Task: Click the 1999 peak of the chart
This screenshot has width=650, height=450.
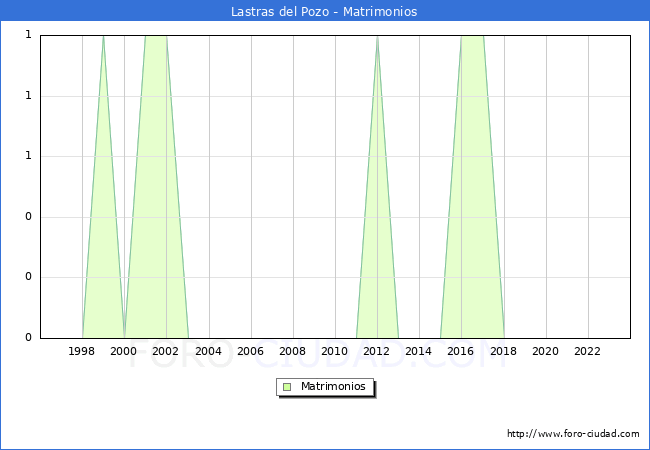Action: (103, 38)
